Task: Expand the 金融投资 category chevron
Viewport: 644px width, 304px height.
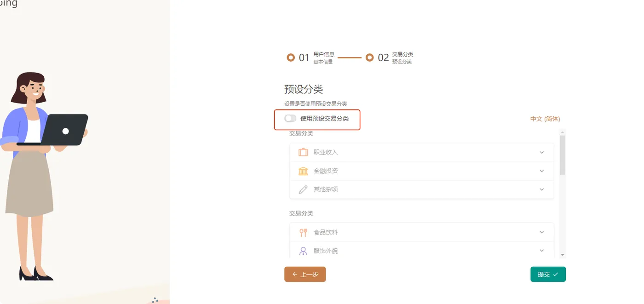Action: (x=541, y=171)
